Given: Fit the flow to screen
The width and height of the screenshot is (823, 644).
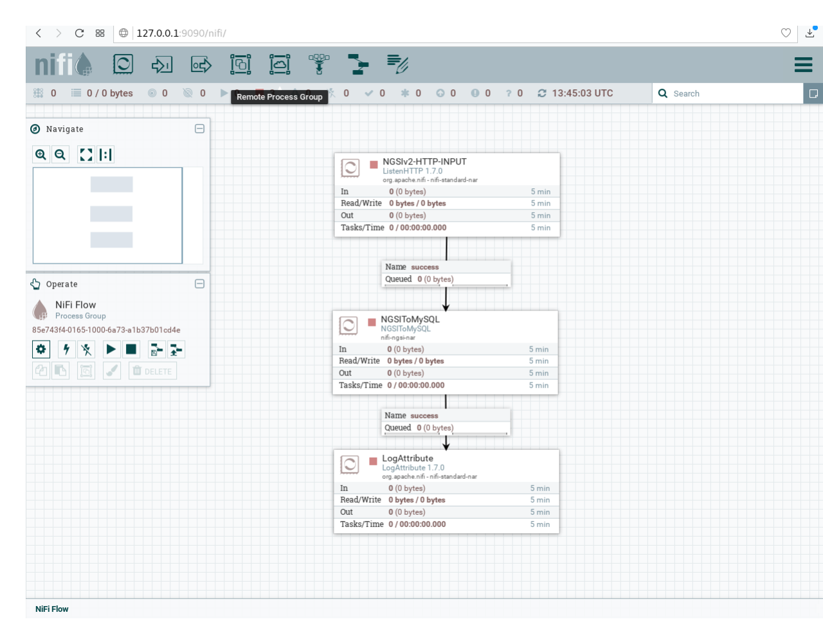Looking at the screenshot, I should pyautogui.click(x=86, y=154).
